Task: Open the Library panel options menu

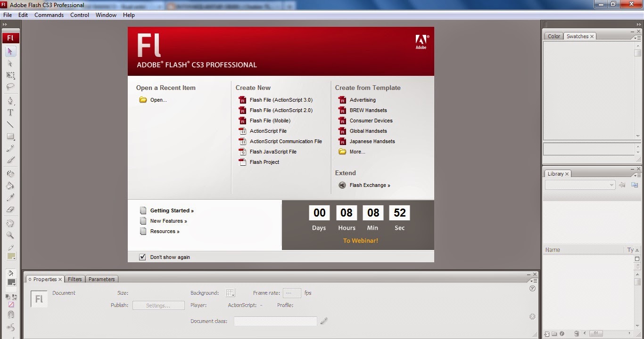Action: pyautogui.click(x=636, y=176)
